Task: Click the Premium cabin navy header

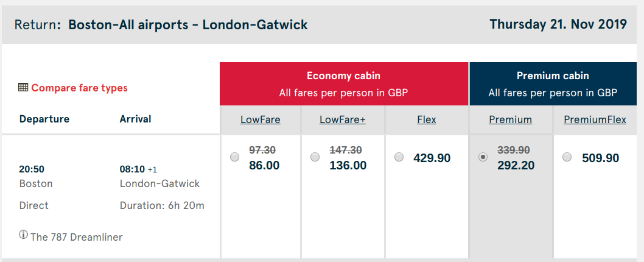Action: click(553, 84)
